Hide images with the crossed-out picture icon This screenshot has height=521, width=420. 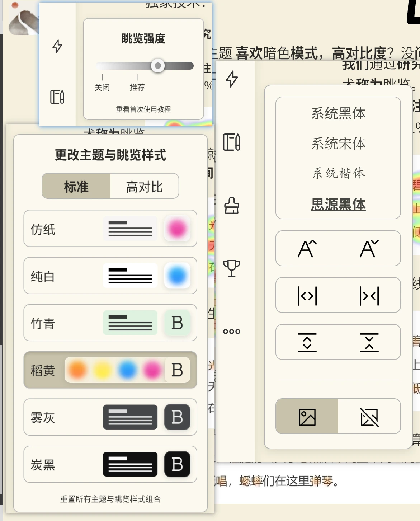coord(369,417)
